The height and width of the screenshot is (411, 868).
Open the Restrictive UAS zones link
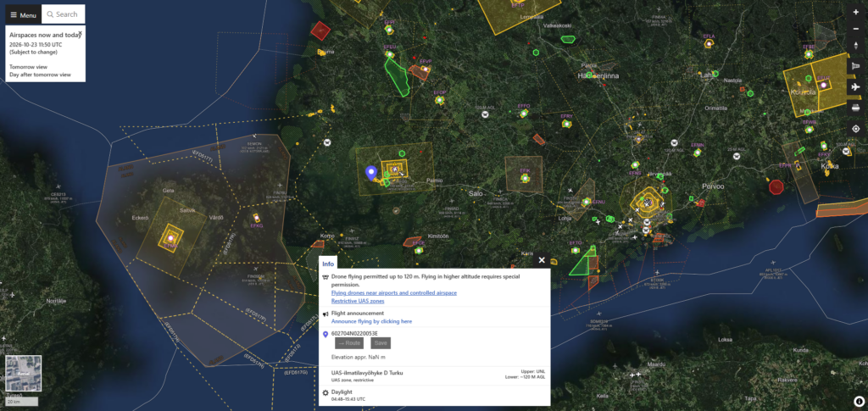pyautogui.click(x=358, y=301)
